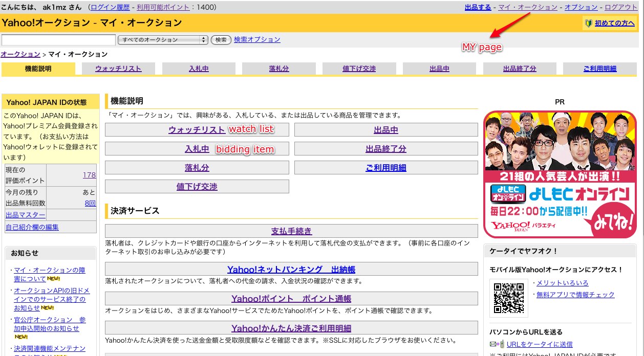The height and width of the screenshot is (356, 644).
Task: Click the 178 rating points link
Action: point(89,175)
